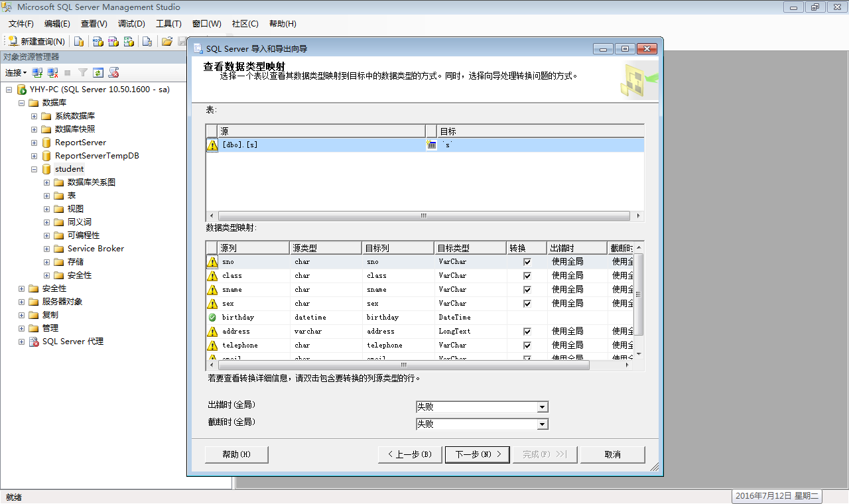849x504 pixels.
Task: Click the warning icon on the sno row
Action: 212,262
